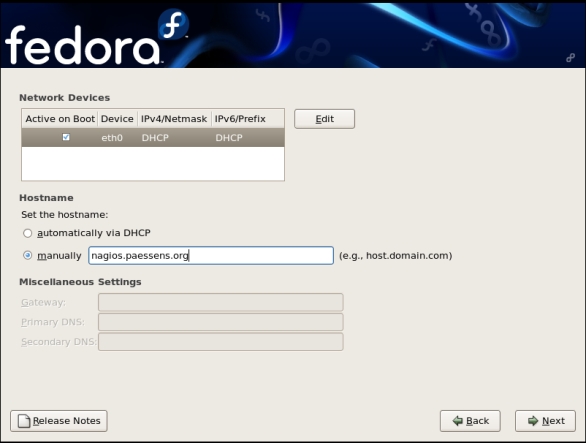The height and width of the screenshot is (443, 586).
Task: Select automatically via DHCP option
Action: [x=27, y=233]
